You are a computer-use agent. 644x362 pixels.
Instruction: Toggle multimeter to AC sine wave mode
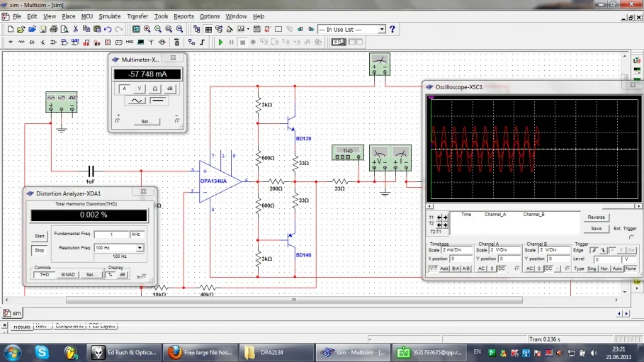(x=136, y=101)
